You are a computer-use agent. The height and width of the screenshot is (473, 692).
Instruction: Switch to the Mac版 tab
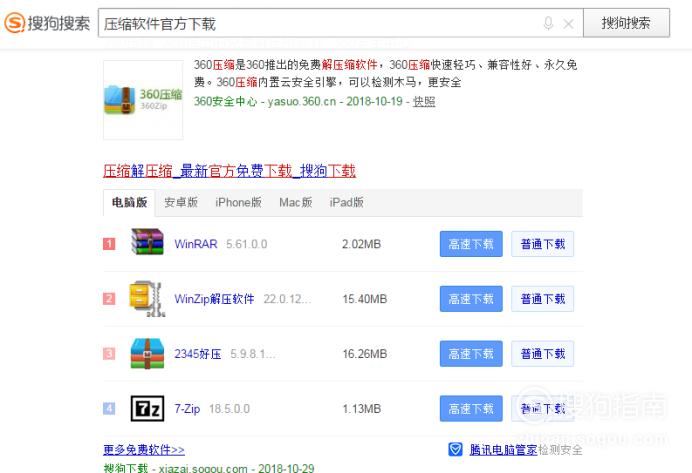(296, 203)
